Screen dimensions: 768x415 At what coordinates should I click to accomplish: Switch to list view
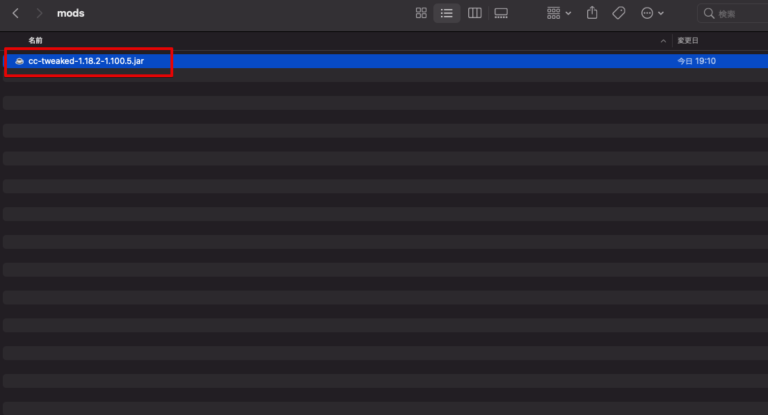pos(447,13)
